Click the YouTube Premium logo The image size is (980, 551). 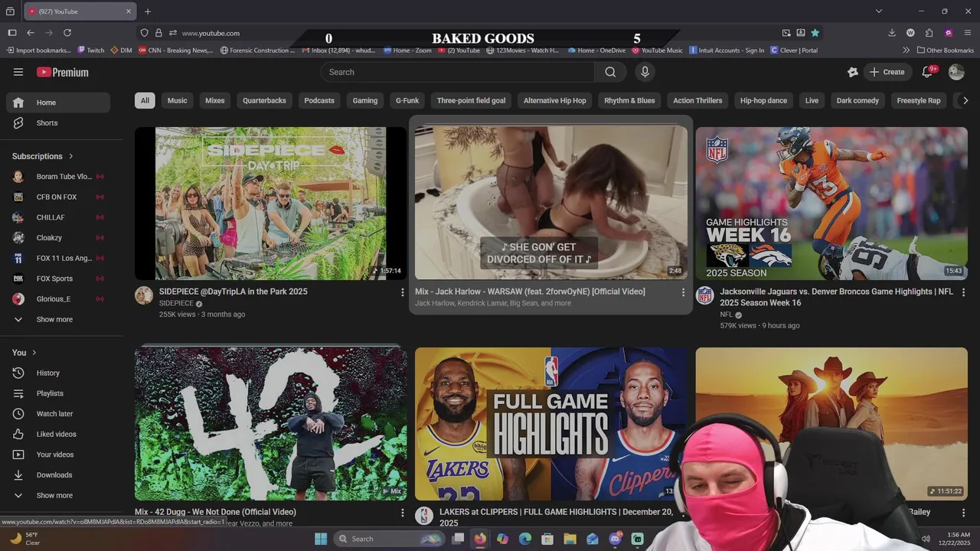63,72
